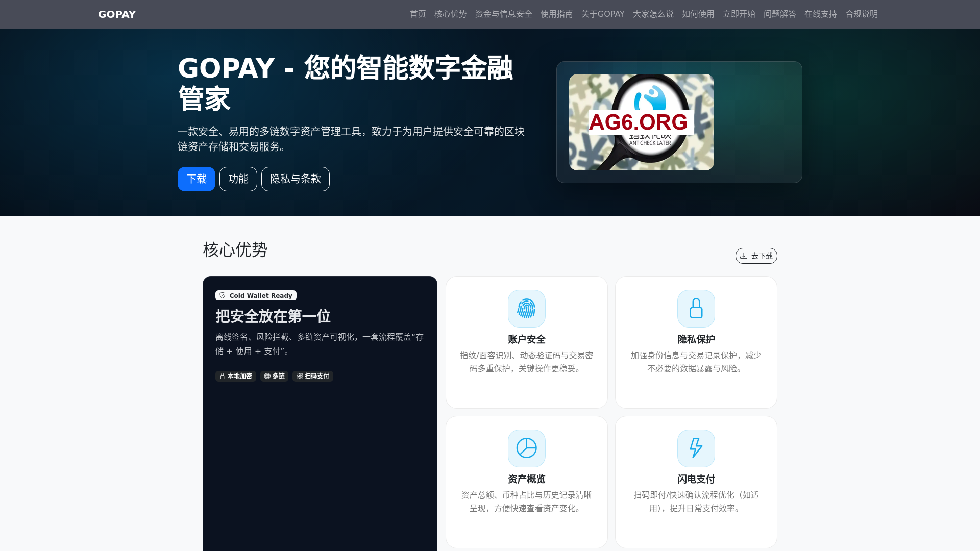Click the download arrow icon in 去下载
980x551 pixels.
744,256
